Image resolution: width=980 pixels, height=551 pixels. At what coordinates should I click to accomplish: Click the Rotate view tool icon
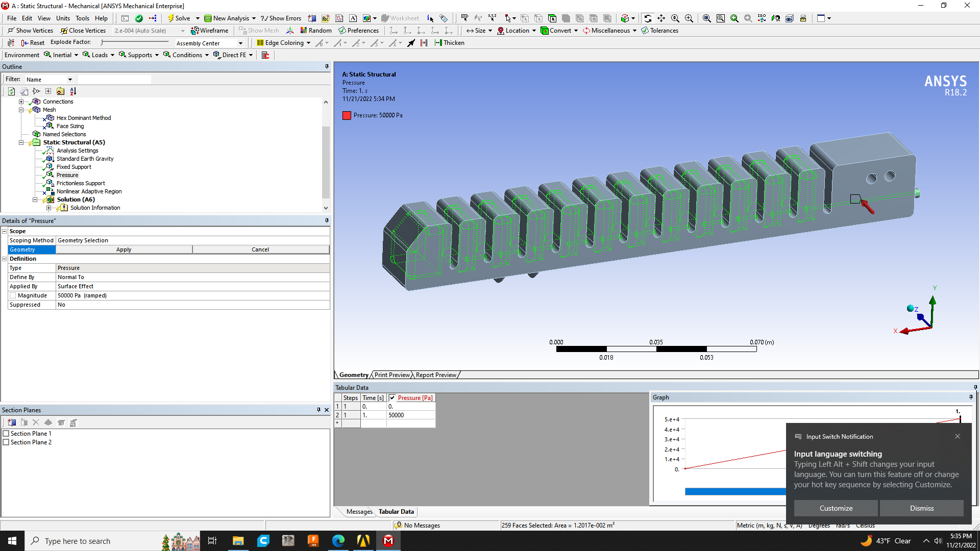(x=648, y=18)
